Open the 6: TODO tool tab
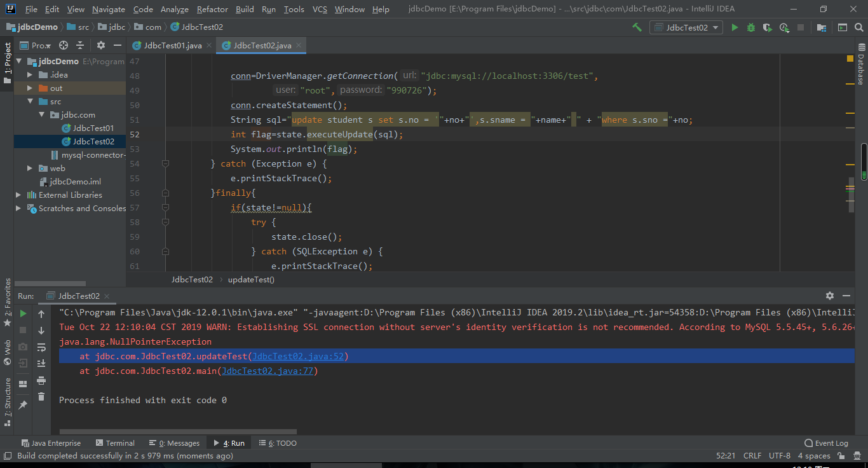This screenshot has width=868, height=468. click(x=278, y=443)
